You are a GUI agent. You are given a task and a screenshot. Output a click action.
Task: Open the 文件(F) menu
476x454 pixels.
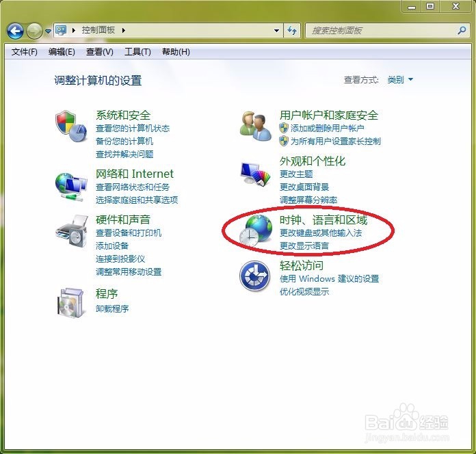tap(25, 52)
